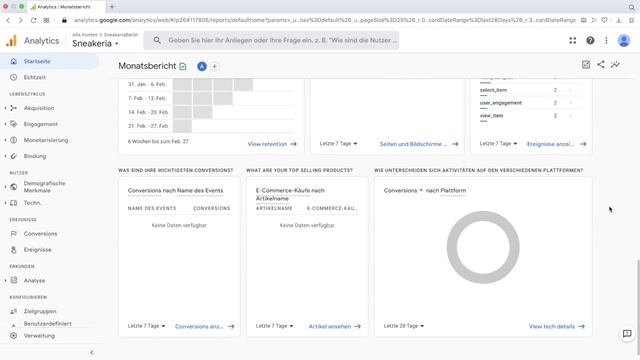Image resolution: width=640 pixels, height=360 pixels.
Task: Open the Conversions menu item
Action: click(x=40, y=234)
